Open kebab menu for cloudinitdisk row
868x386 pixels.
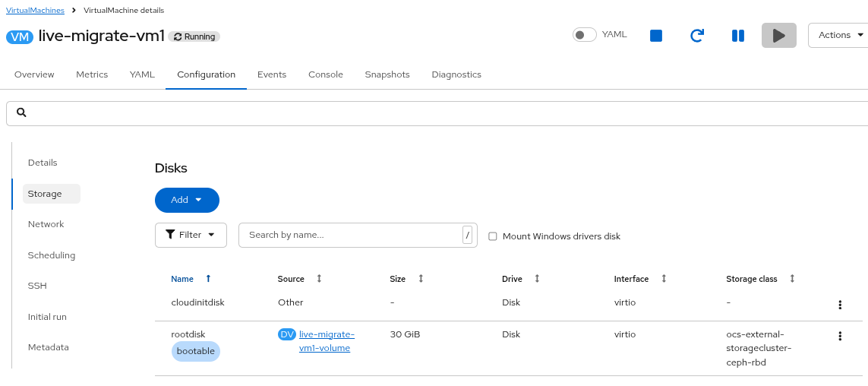840,305
